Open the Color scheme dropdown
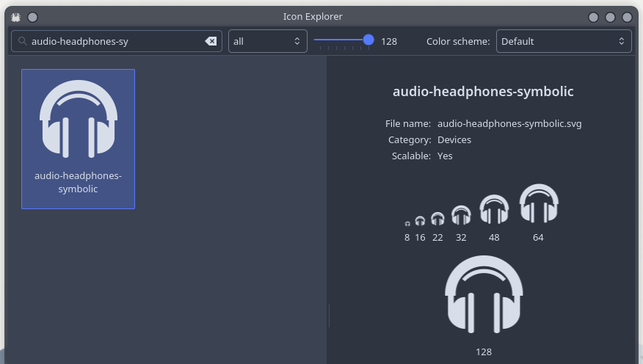Image resolution: width=643 pixels, height=364 pixels. pos(563,41)
